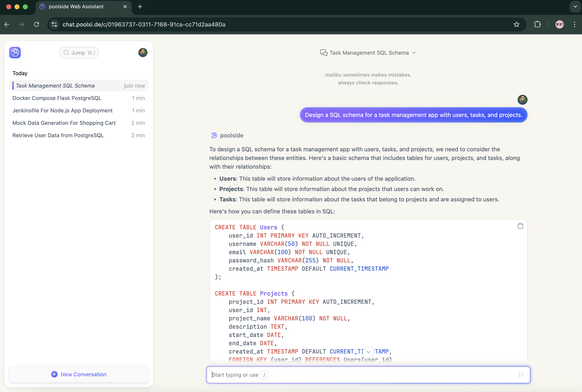The height and width of the screenshot is (392, 582).
Task: Send the message with the arrow icon
Action: click(x=521, y=374)
